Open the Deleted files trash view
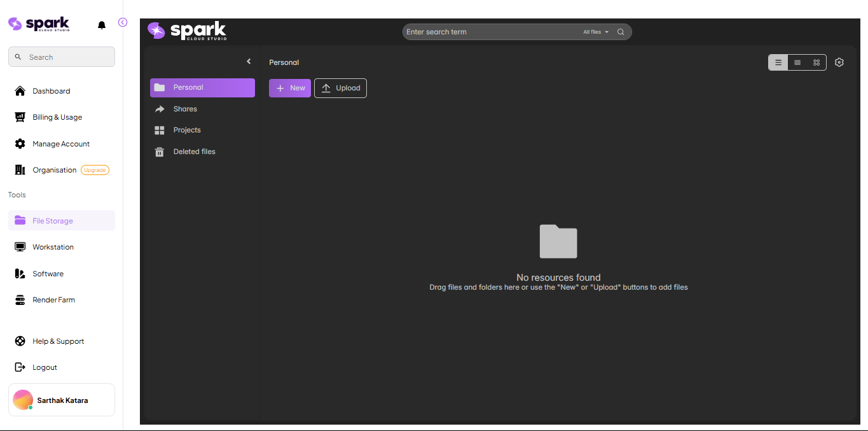Viewport: 868px width, 431px height. point(194,151)
